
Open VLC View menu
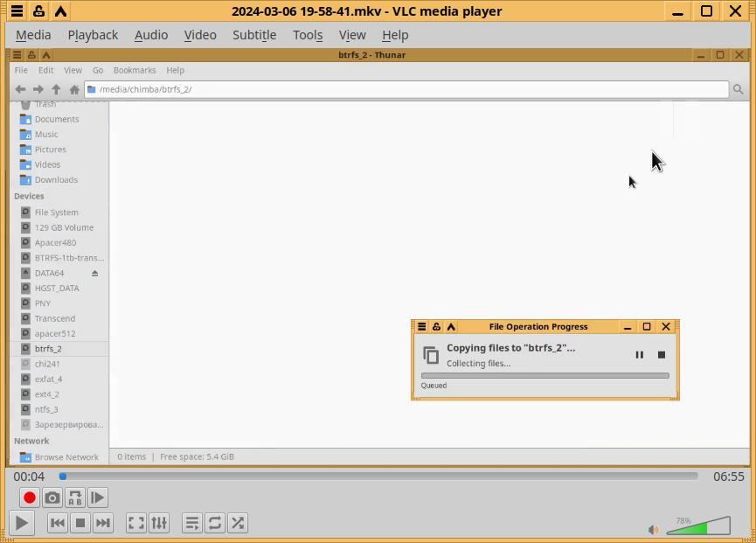[352, 35]
